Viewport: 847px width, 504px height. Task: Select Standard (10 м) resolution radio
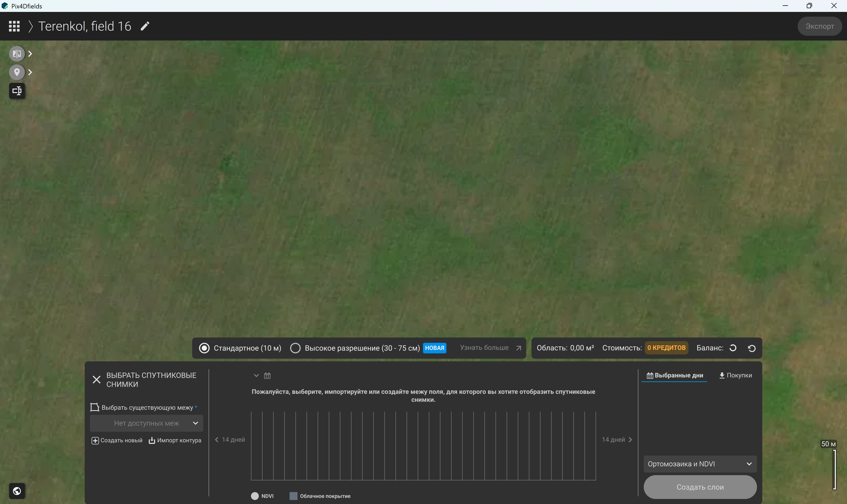204,348
